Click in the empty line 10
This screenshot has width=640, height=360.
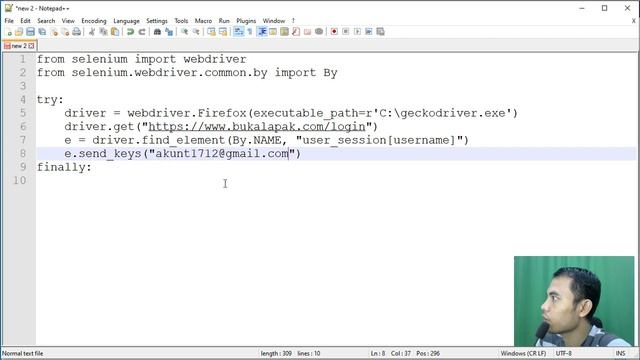pos(335,180)
